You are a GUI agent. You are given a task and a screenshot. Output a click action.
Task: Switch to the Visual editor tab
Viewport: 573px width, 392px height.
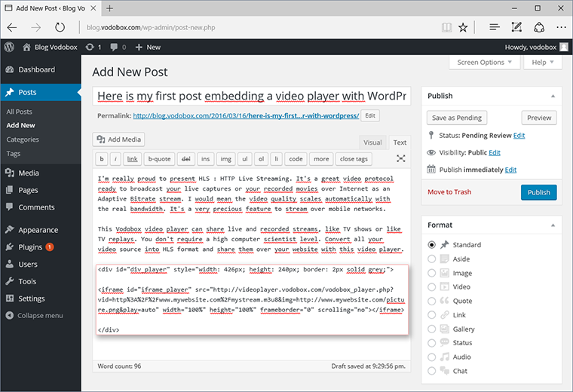click(372, 142)
